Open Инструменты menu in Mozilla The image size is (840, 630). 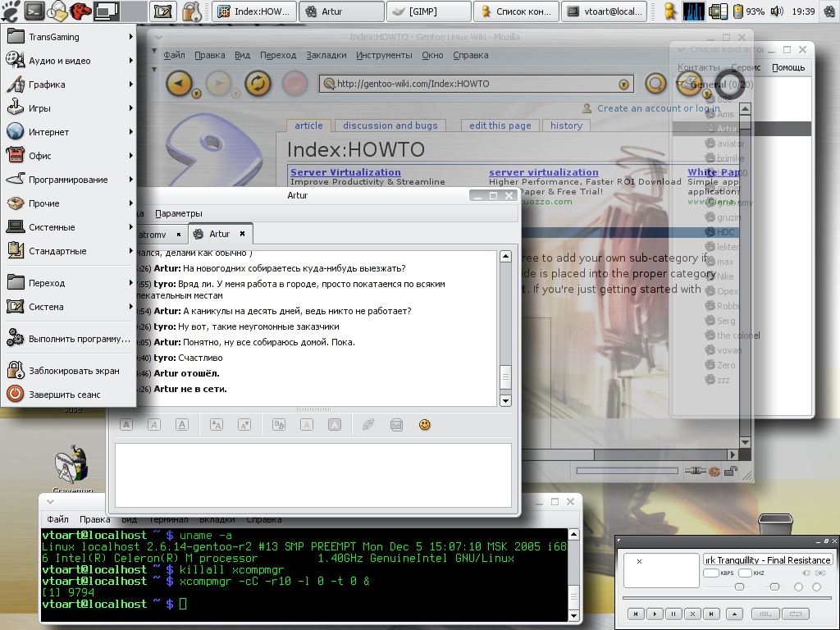(384, 55)
